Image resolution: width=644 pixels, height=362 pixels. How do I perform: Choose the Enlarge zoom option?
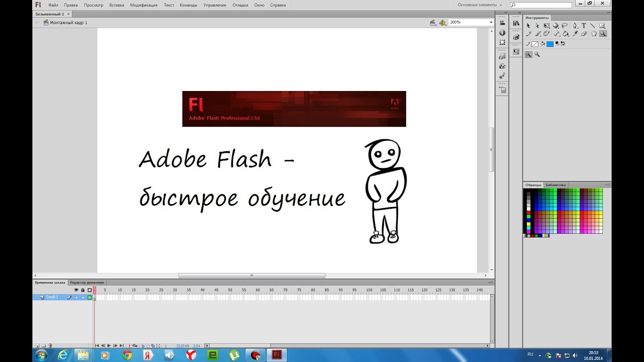(529, 54)
